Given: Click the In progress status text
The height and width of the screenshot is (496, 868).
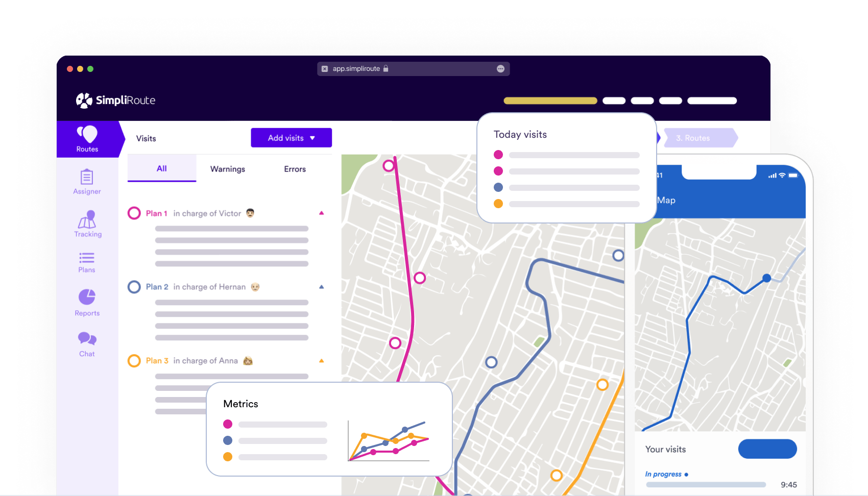Looking at the screenshot, I should (663, 474).
